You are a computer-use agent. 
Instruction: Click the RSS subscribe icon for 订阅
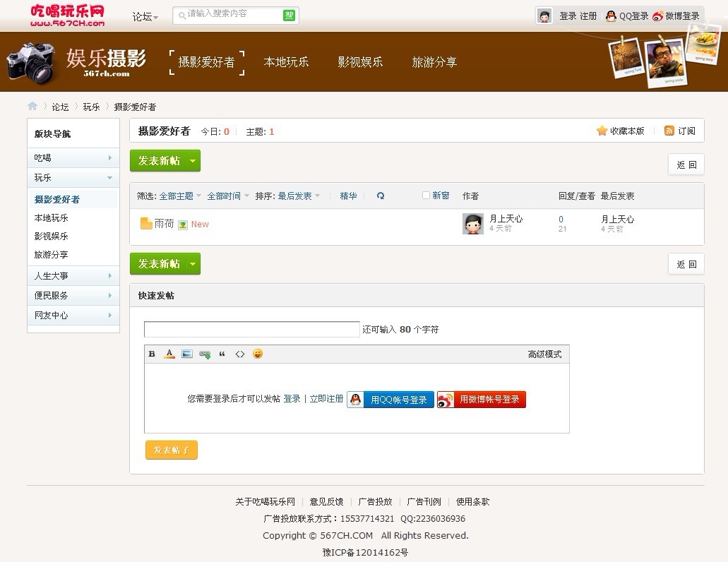pyautogui.click(x=668, y=131)
